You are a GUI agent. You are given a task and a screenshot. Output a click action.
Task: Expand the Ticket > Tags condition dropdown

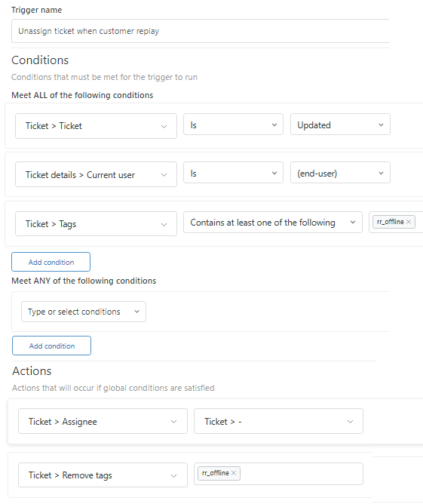pos(96,224)
